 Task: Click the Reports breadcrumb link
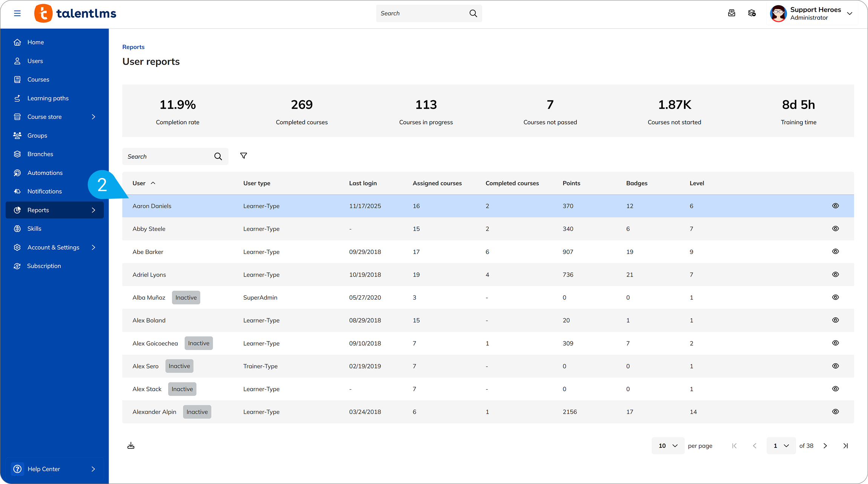pos(133,47)
